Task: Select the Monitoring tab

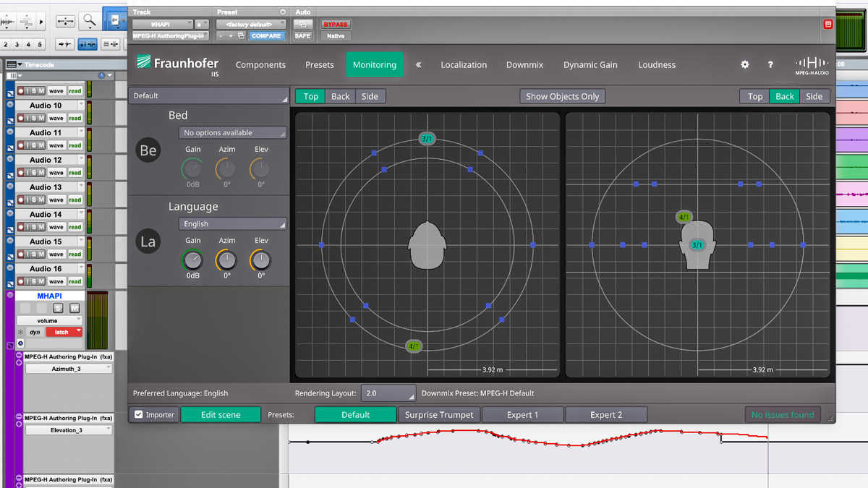Action: (375, 64)
